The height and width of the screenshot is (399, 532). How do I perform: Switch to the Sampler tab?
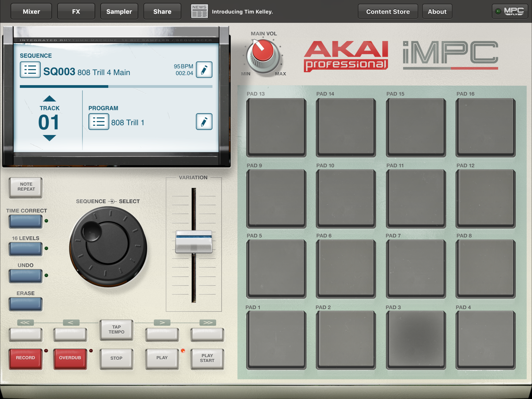tap(119, 11)
